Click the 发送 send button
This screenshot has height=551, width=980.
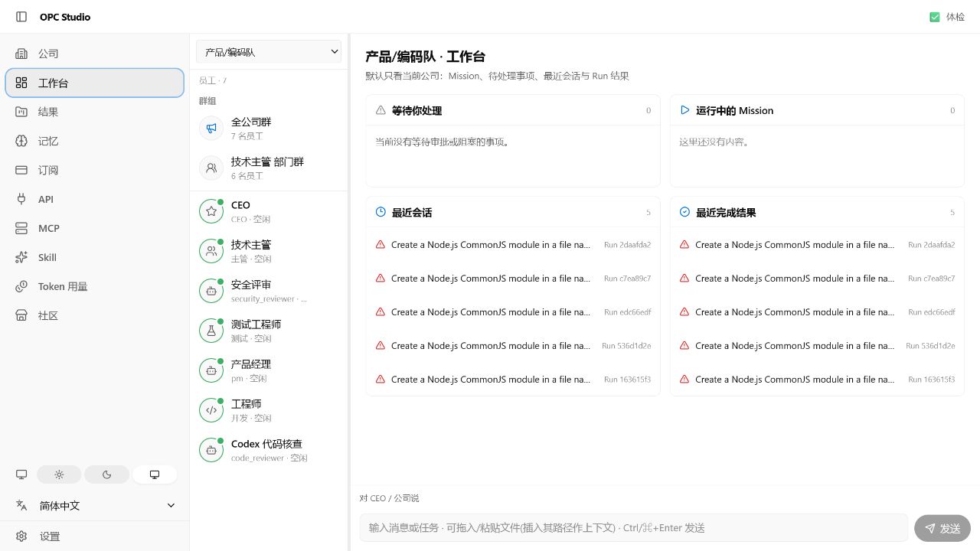pyautogui.click(x=942, y=528)
